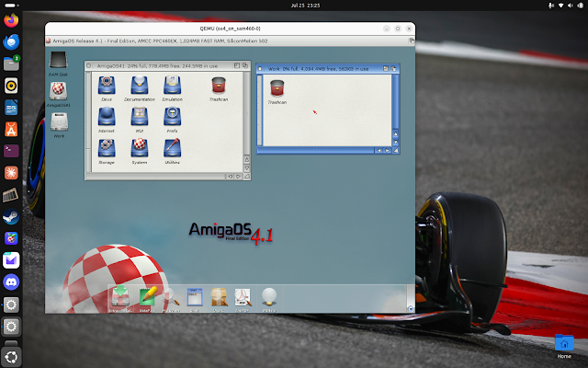Click AmigaOS41 window depth gadget

tap(245, 65)
